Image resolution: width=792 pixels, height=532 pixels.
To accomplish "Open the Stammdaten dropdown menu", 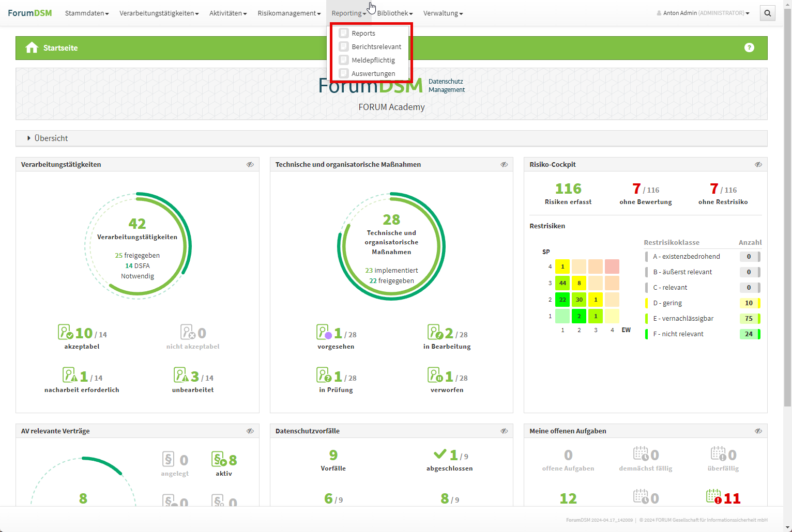I will [x=87, y=13].
